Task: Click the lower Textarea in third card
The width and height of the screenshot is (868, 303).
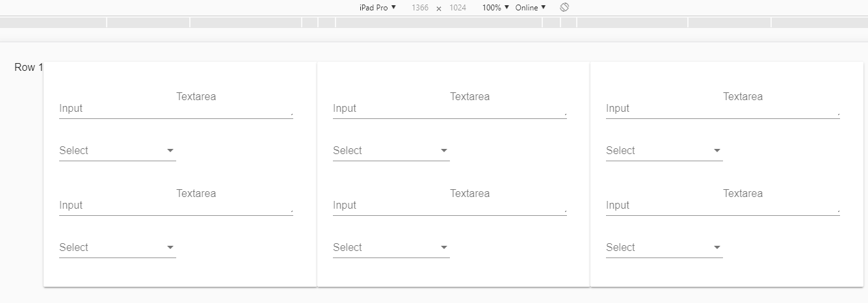Action: click(782, 202)
